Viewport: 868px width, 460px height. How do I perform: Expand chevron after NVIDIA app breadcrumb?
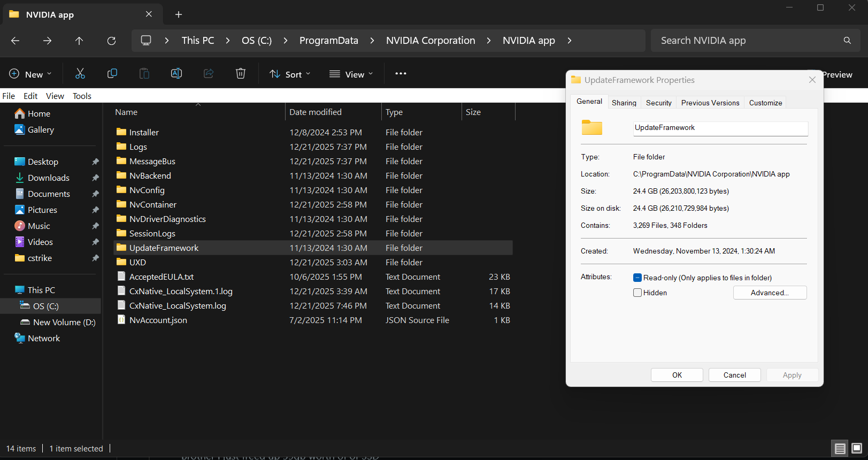click(570, 41)
